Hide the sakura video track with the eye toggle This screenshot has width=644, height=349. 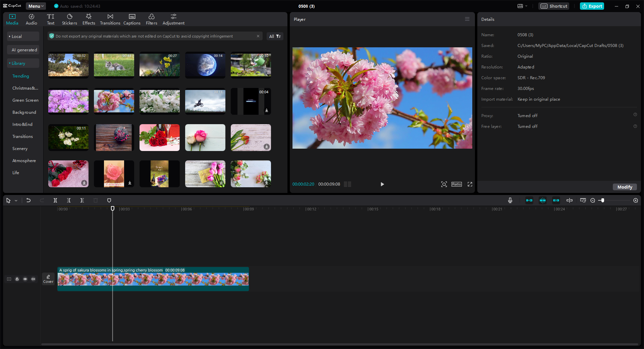point(25,279)
